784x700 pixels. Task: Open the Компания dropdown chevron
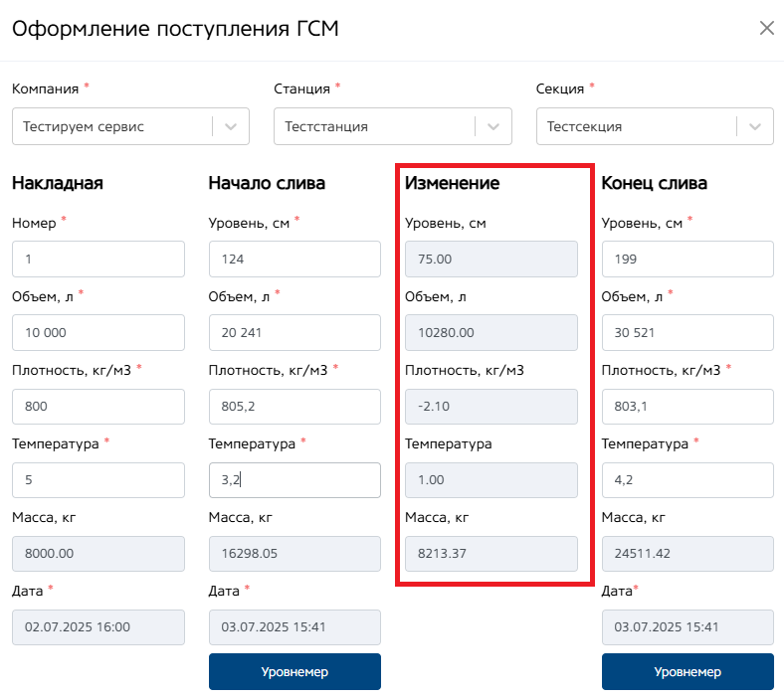coord(231,126)
